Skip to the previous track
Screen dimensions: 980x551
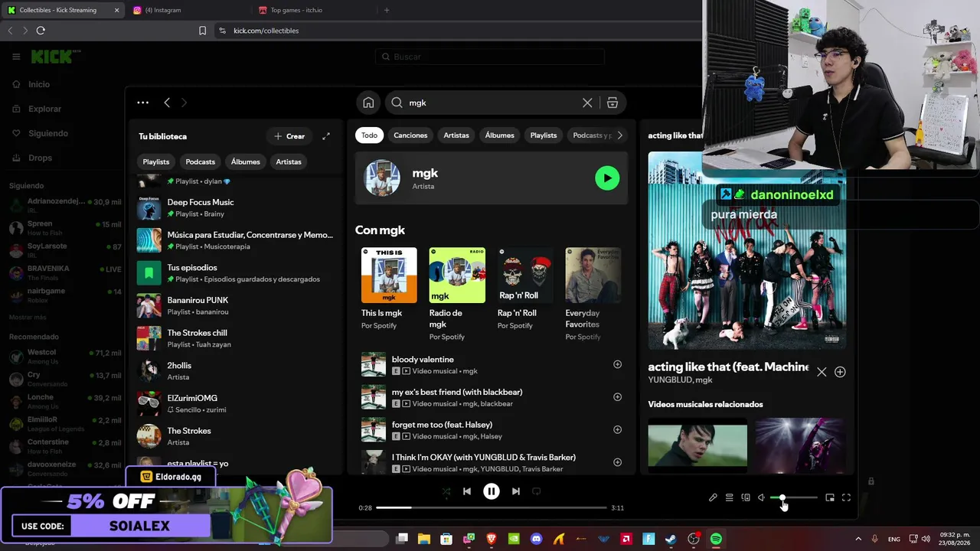pyautogui.click(x=467, y=491)
